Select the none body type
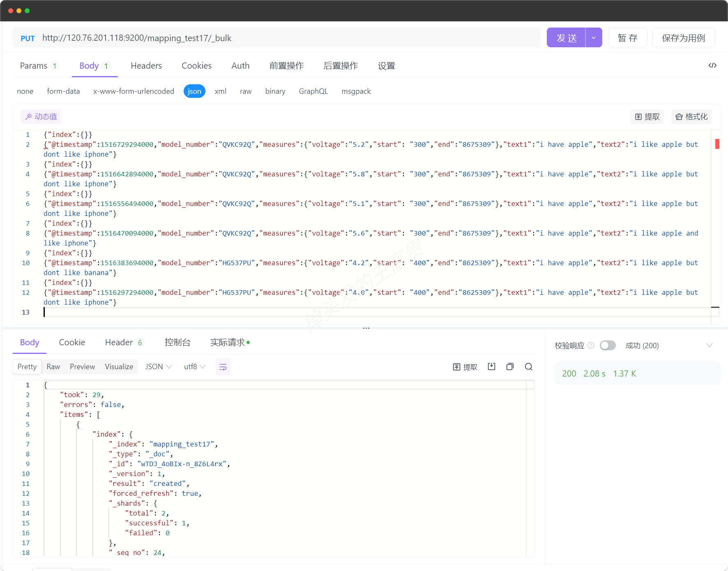728x571 pixels. 25,91
